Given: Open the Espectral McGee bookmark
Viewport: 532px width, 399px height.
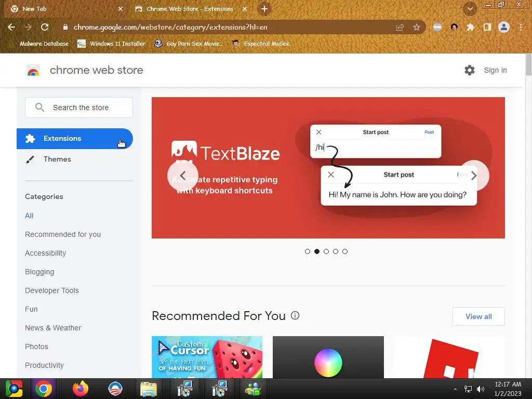Looking at the screenshot, I should point(261,44).
